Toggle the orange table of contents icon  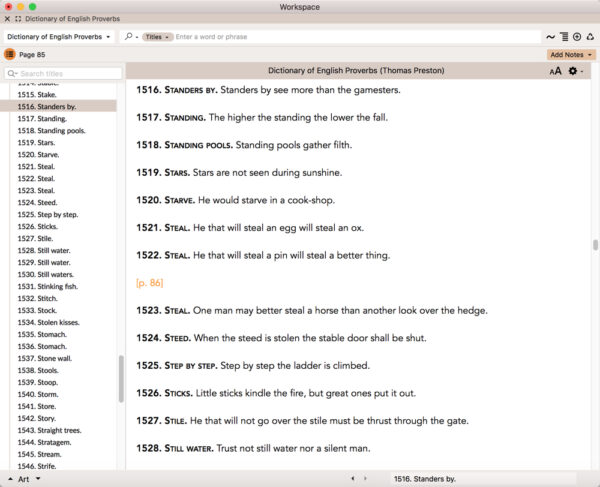10,54
